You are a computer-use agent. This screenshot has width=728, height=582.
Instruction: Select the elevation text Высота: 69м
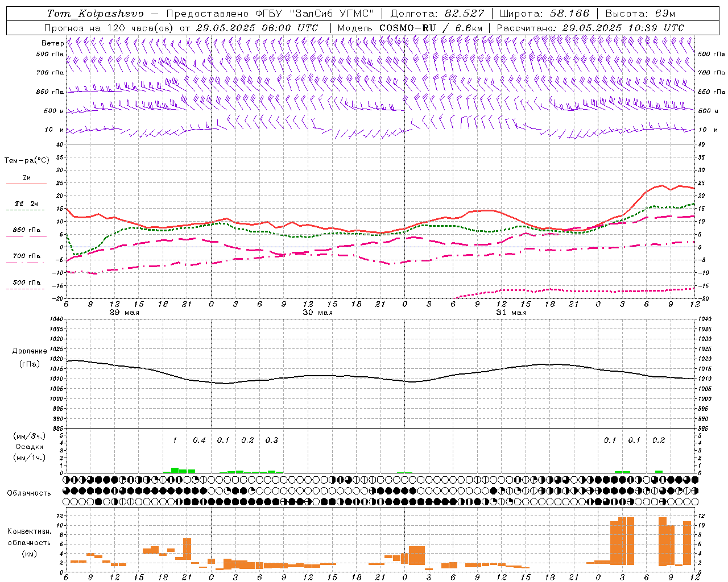pyautogui.click(x=640, y=14)
